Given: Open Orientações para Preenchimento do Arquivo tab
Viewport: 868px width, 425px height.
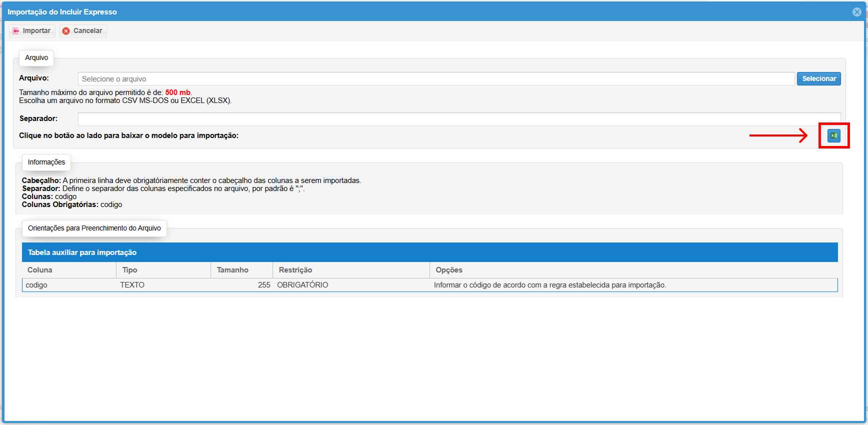Looking at the screenshot, I should click(94, 228).
